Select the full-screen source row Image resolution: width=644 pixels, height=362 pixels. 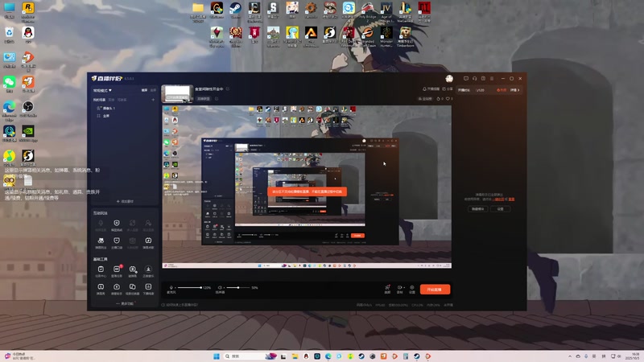[123, 116]
